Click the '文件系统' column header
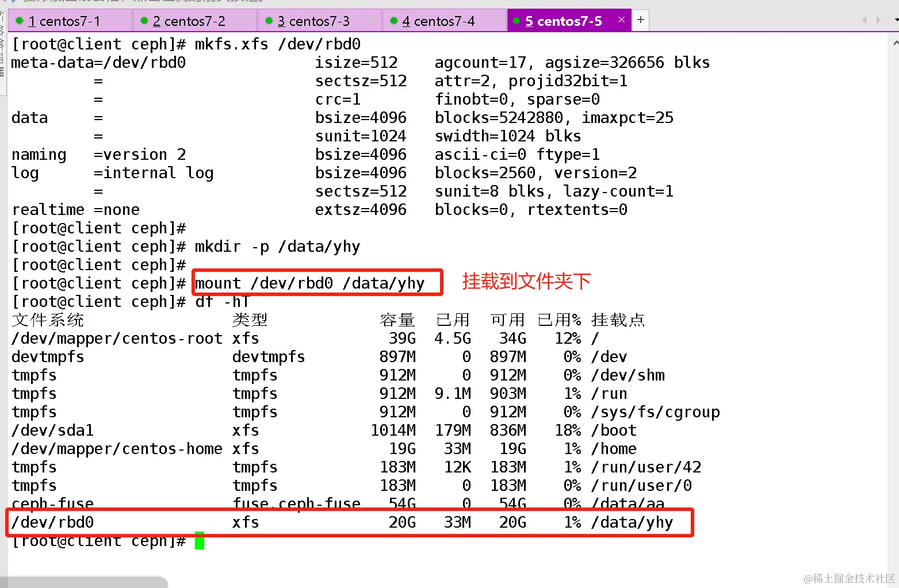899x588 pixels. tap(48, 320)
